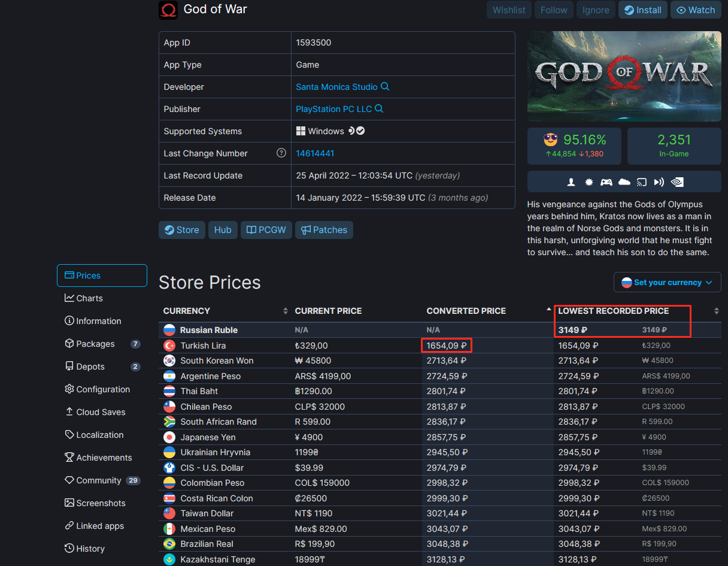728x566 pixels.
Task: Click the Ukrainian flag icon
Action: pos(169,452)
